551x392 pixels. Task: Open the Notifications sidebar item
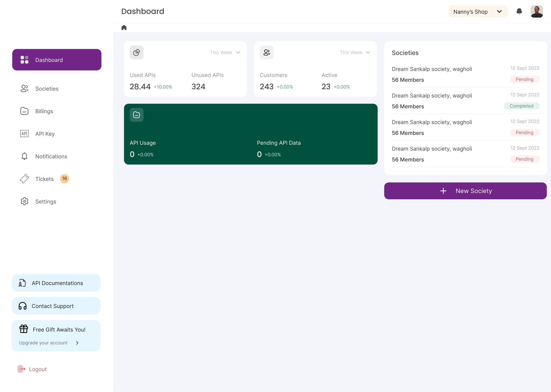point(51,156)
